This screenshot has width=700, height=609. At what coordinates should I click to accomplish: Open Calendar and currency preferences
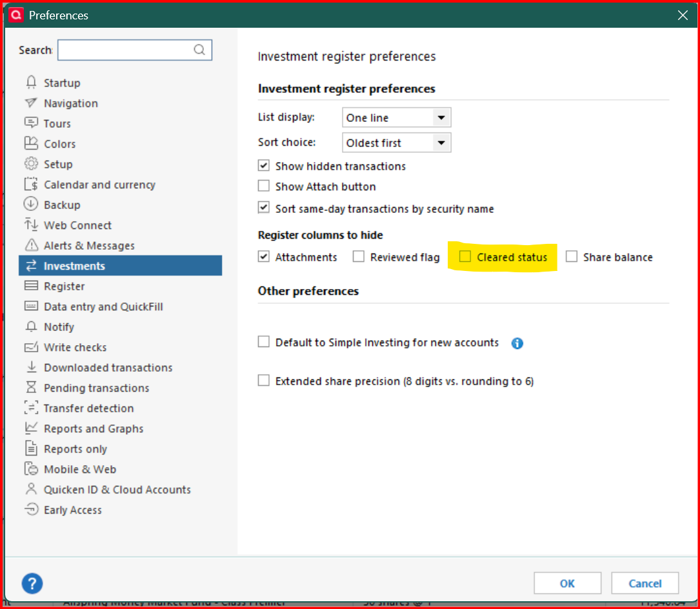99,185
